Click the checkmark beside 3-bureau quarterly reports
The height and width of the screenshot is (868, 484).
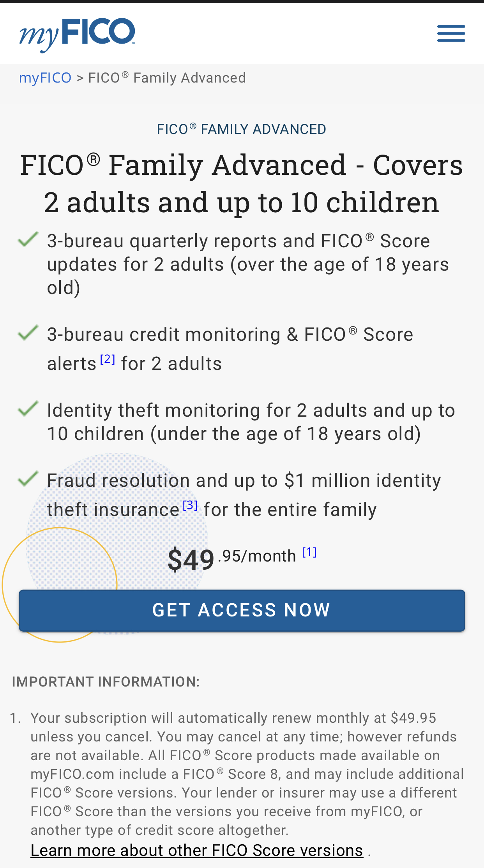pos(28,239)
